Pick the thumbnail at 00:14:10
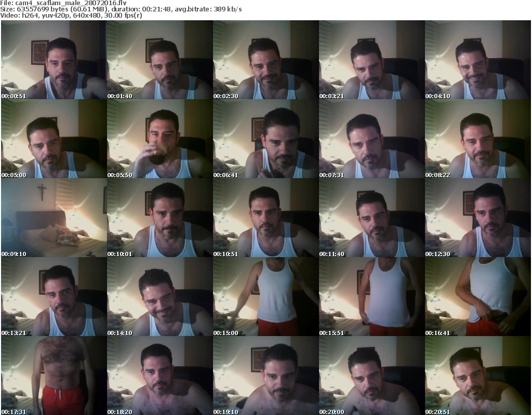 [160, 297]
